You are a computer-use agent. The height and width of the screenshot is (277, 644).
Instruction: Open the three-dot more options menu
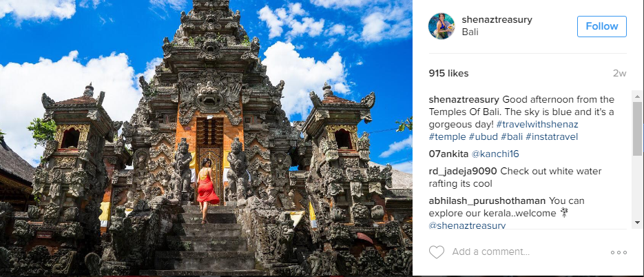pyautogui.click(x=619, y=252)
